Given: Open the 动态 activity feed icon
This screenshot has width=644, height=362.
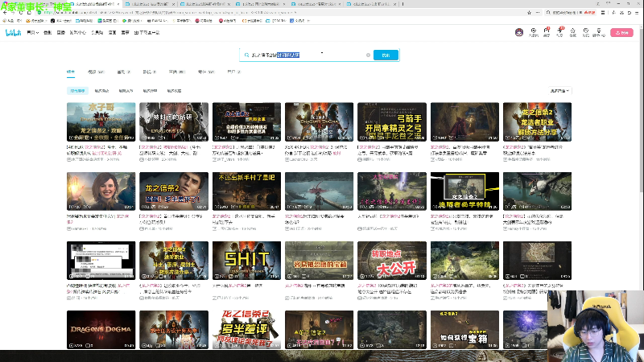Looking at the screenshot, I should [559, 32].
